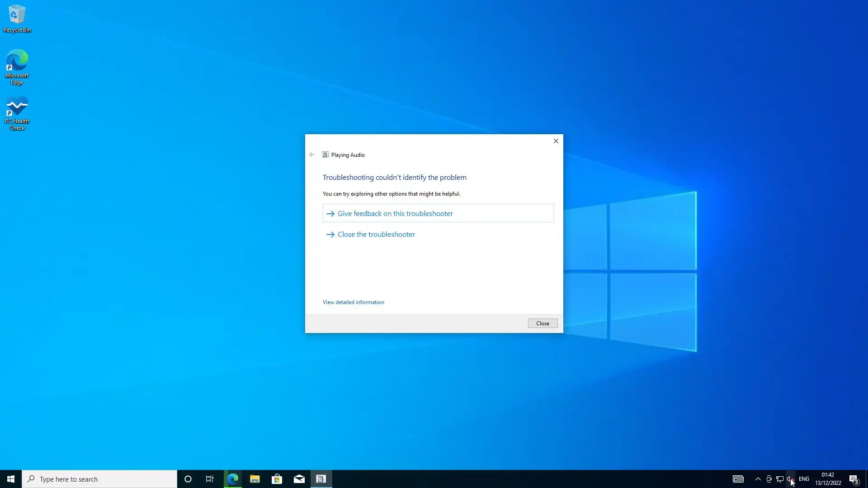Open File Explorer from taskbar

(x=255, y=479)
